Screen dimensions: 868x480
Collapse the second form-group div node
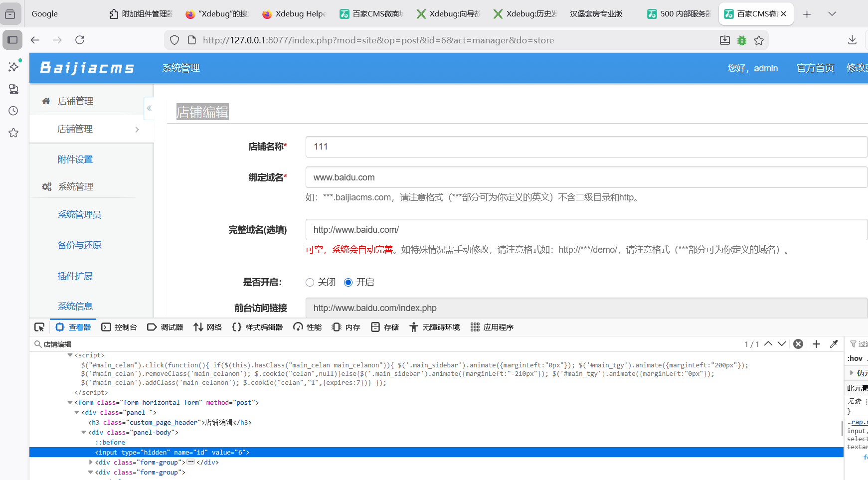pyautogui.click(x=91, y=472)
